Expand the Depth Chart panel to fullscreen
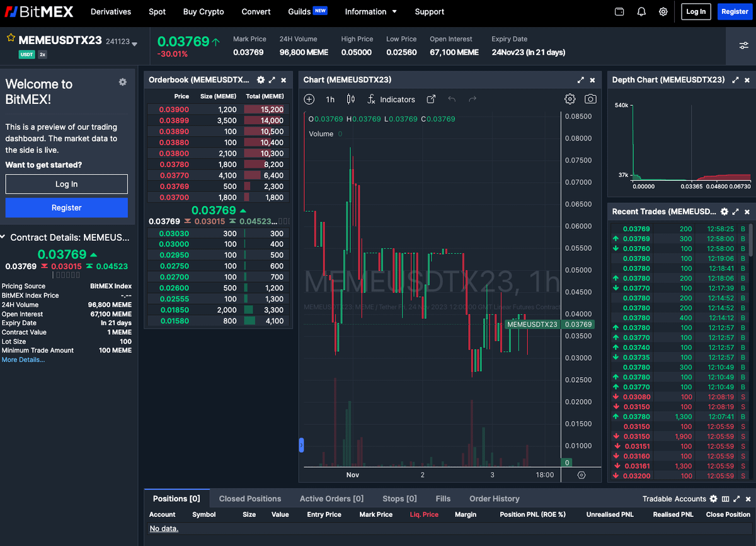The height and width of the screenshot is (546, 756). click(736, 80)
